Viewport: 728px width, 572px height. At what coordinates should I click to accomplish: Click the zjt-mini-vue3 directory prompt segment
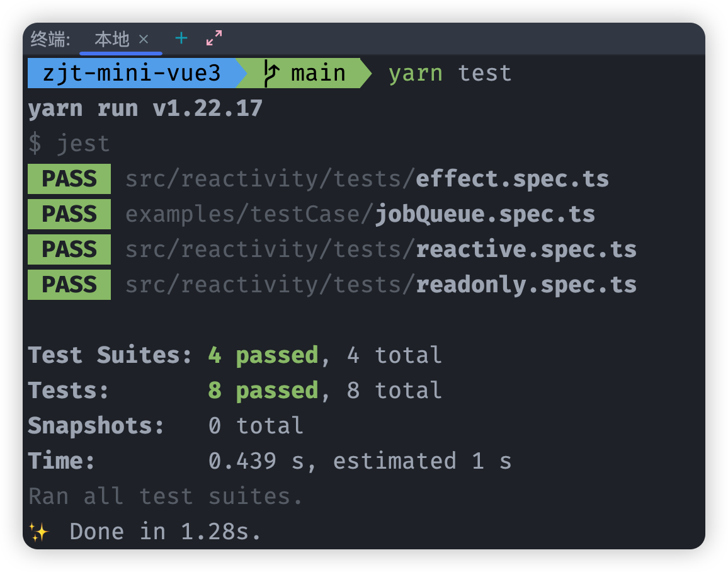132,73
